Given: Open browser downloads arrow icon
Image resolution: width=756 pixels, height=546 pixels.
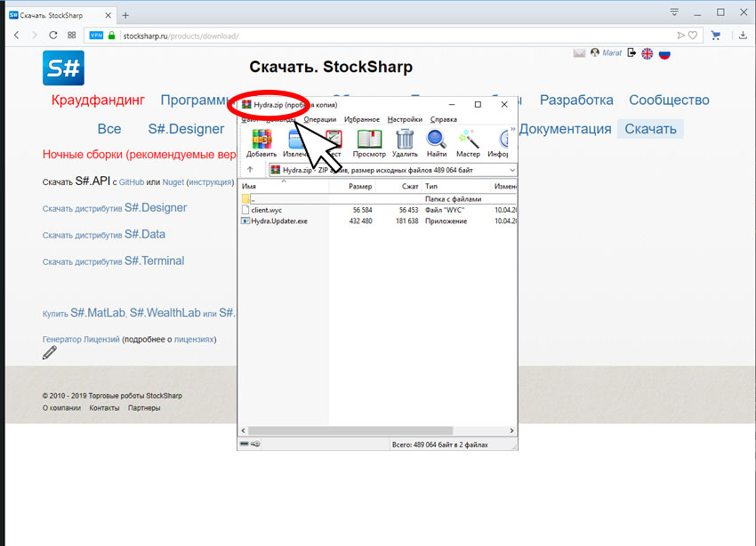Looking at the screenshot, I should click(x=743, y=36).
